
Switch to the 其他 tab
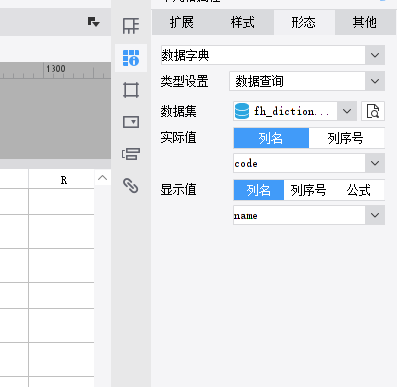365,22
